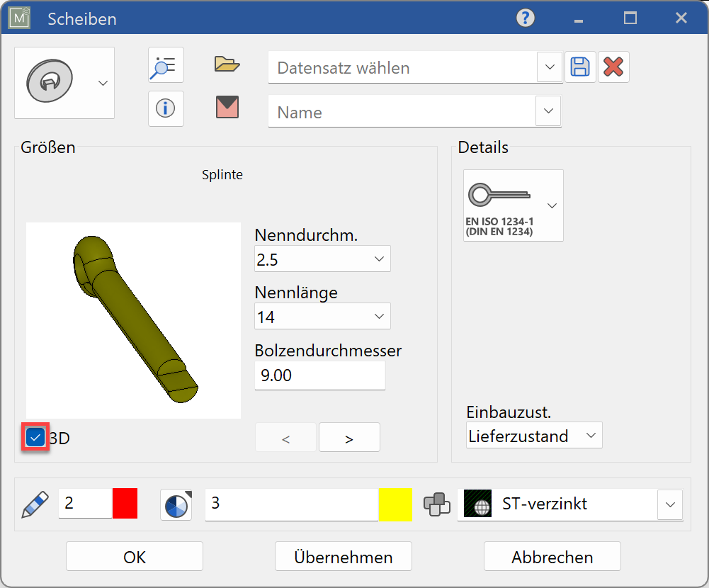Click the yellow color swatch
This screenshot has width=709, height=588.
(395, 503)
